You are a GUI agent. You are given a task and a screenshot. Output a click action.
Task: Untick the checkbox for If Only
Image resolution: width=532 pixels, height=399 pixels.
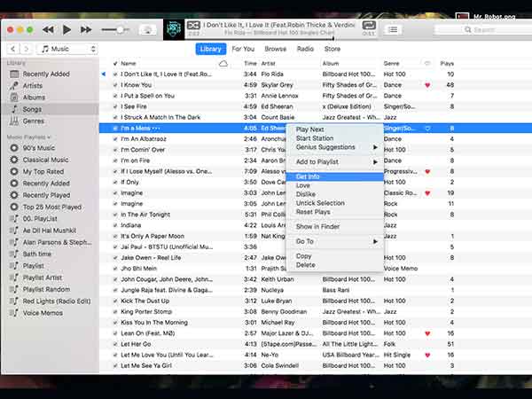pyautogui.click(x=115, y=182)
